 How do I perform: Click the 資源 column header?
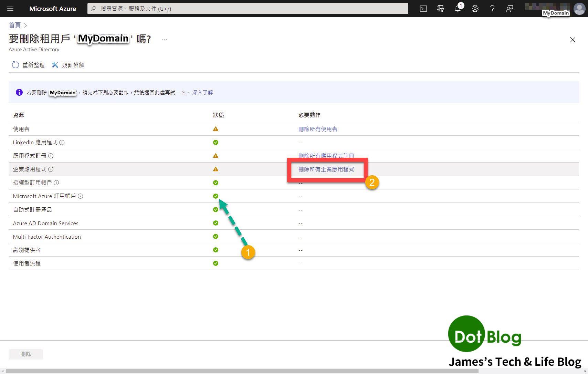[19, 115]
